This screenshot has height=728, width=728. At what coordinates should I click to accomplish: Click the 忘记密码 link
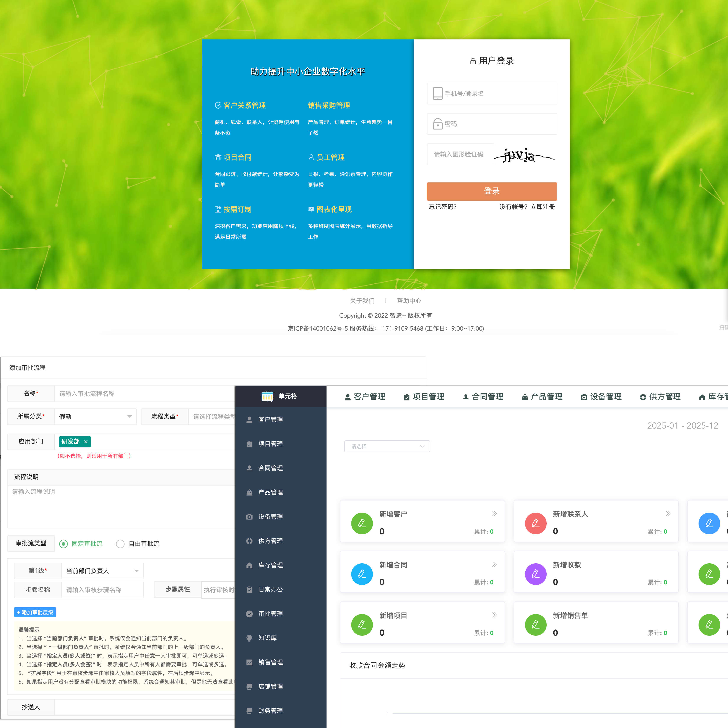pyautogui.click(x=442, y=207)
